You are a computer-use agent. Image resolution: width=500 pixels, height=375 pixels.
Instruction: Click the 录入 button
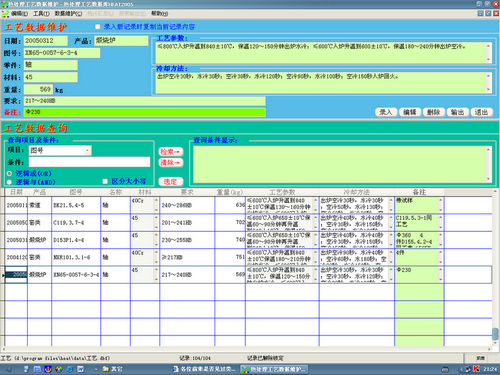[x=386, y=112]
